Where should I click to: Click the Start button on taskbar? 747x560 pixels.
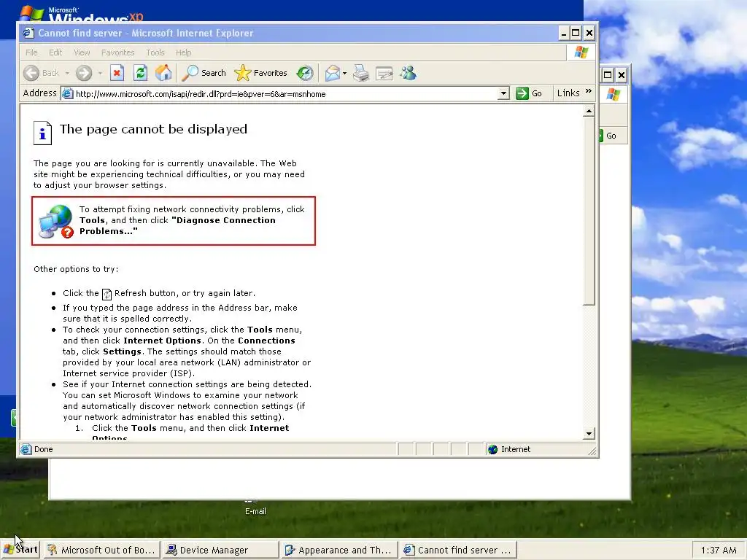[x=20, y=550]
